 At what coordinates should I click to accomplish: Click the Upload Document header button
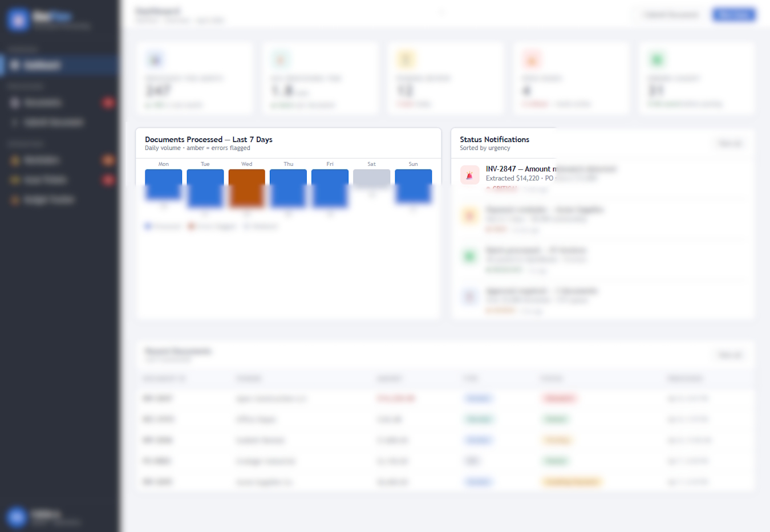[x=671, y=15]
